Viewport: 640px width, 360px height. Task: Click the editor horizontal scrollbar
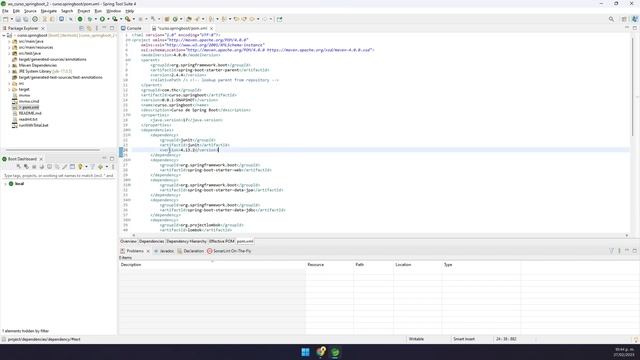click(380, 235)
